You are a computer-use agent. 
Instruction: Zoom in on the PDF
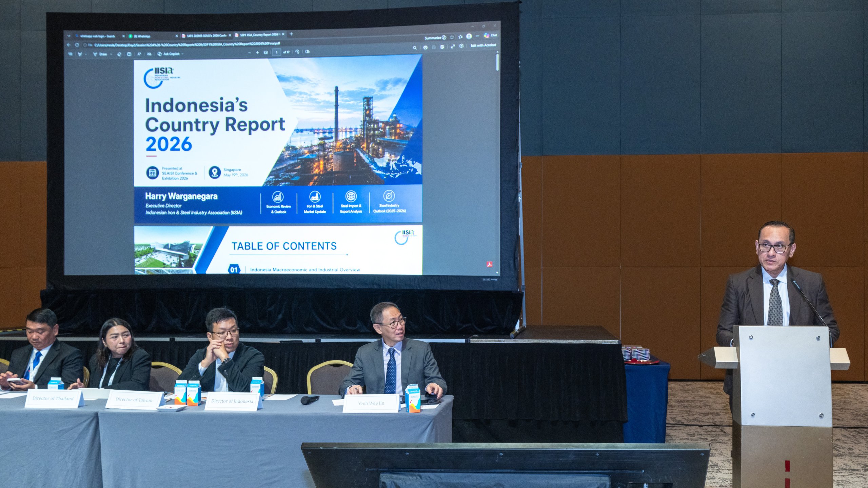pos(257,53)
